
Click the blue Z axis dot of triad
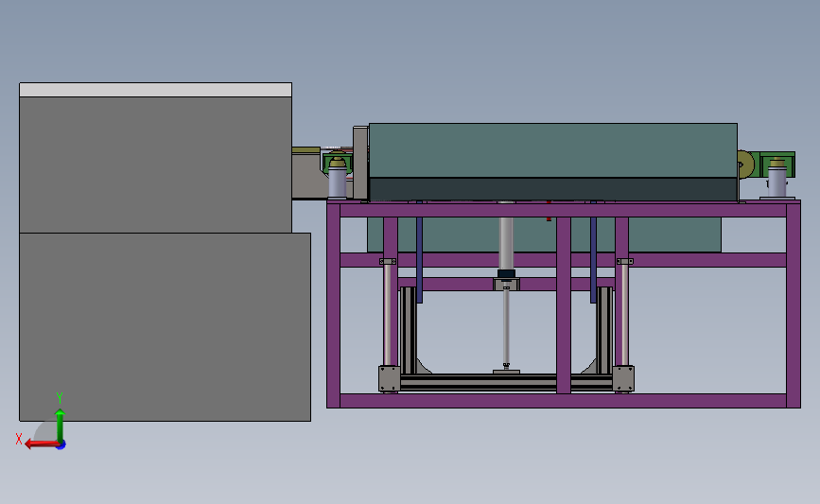[61, 445]
